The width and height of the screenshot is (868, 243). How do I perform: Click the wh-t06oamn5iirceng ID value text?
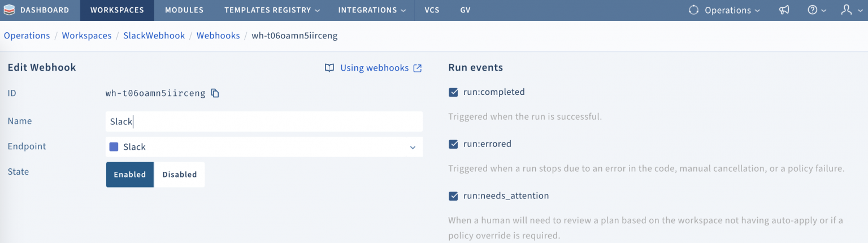(155, 93)
